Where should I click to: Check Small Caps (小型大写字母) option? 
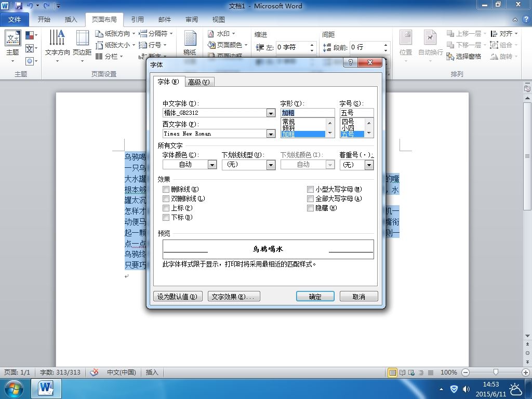coord(310,189)
